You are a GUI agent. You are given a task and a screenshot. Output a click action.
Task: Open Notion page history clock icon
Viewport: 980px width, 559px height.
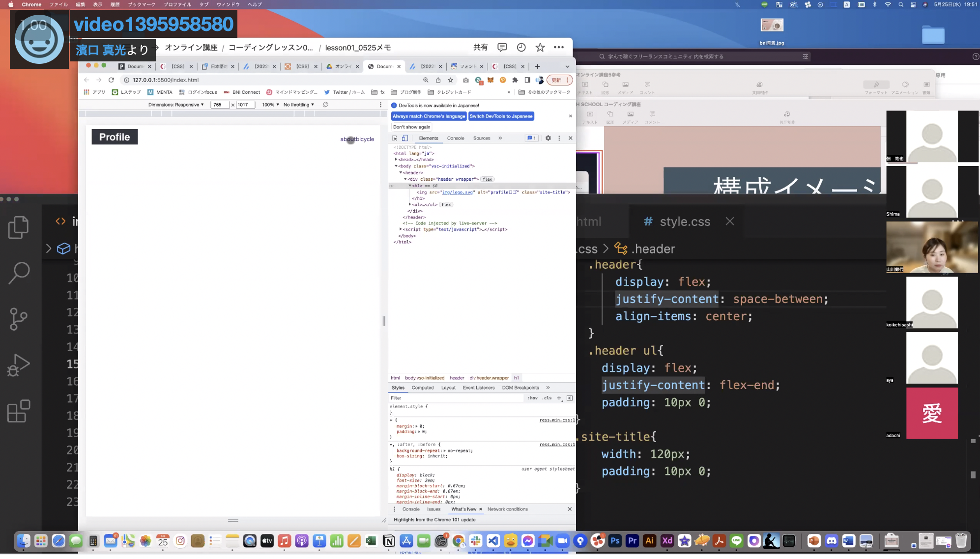coord(521,47)
